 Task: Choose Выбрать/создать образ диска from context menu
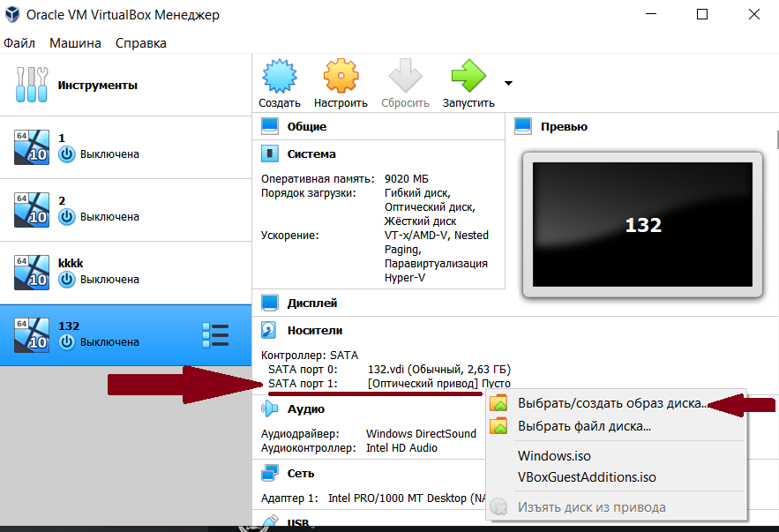(612, 403)
